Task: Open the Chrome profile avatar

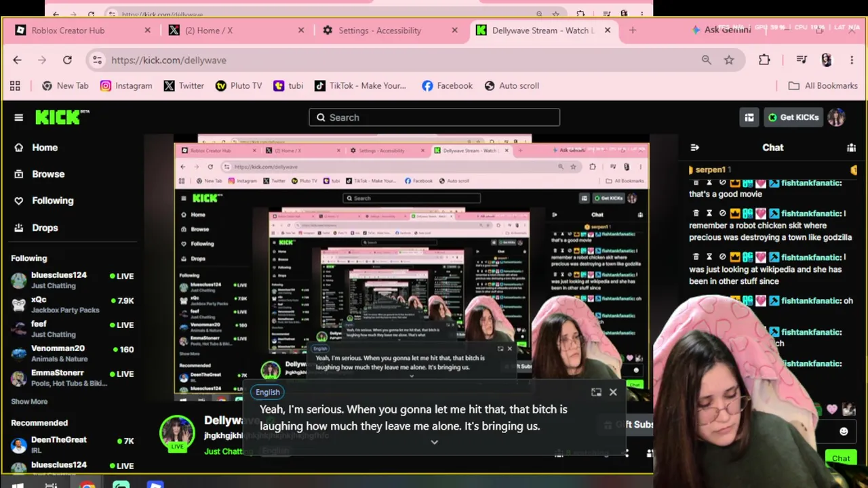Action: [826, 60]
